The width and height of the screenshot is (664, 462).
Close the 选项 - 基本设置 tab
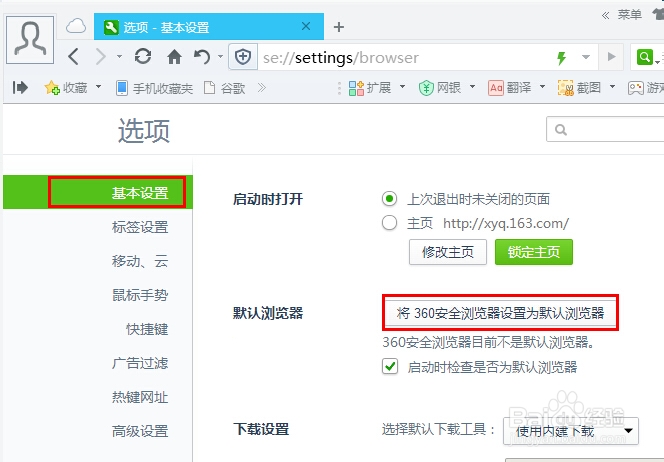coord(306,26)
